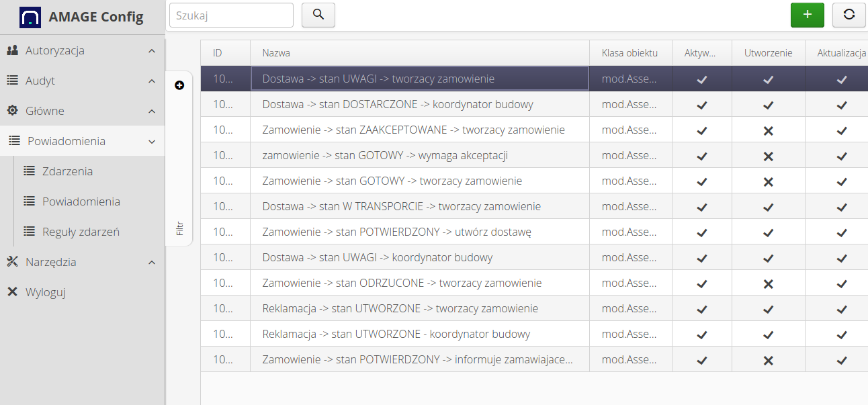Toggle Utworzenie X for Zamowienie ZAAKCEPTOWANE row
Image resolution: width=868 pixels, height=405 pixels.
[x=769, y=130]
